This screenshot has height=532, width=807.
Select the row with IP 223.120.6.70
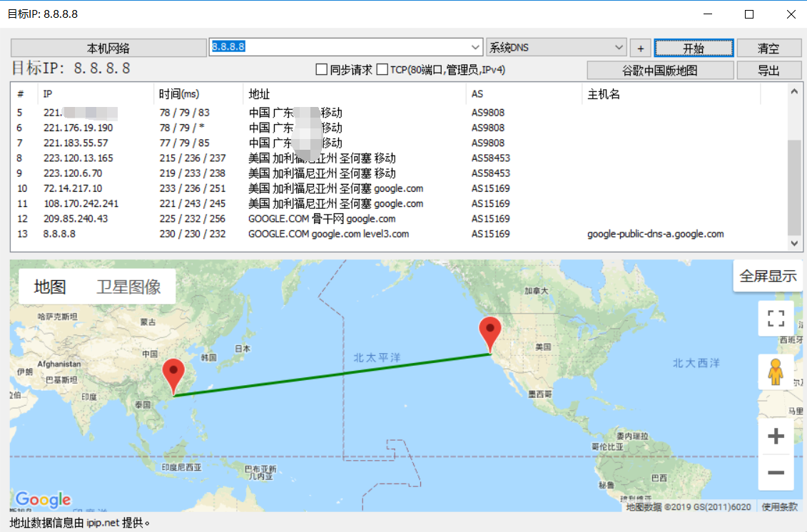(x=399, y=173)
